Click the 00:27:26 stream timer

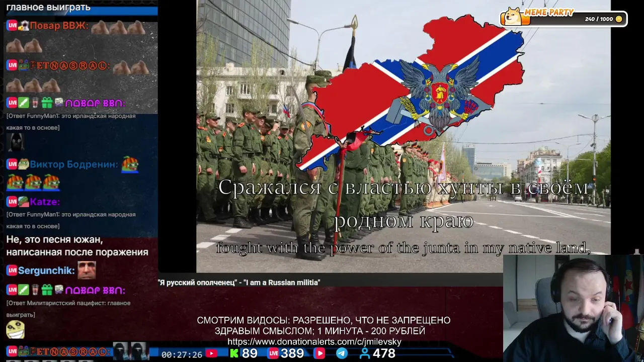point(182,354)
